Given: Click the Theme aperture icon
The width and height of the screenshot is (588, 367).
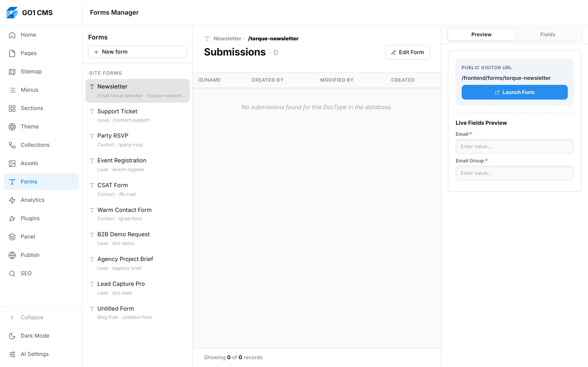Looking at the screenshot, I should pos(12,127).
